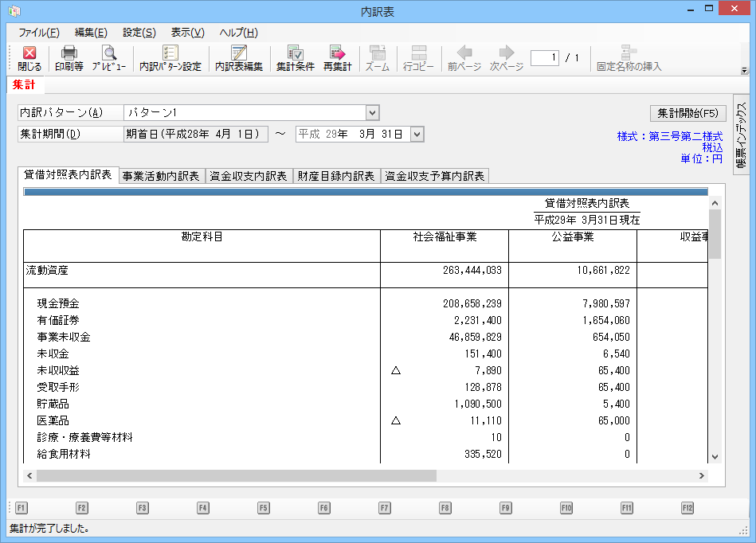This screenshot has width=756, height=543.
Task: Open the application icon in title bar
Action: [14, 11]
